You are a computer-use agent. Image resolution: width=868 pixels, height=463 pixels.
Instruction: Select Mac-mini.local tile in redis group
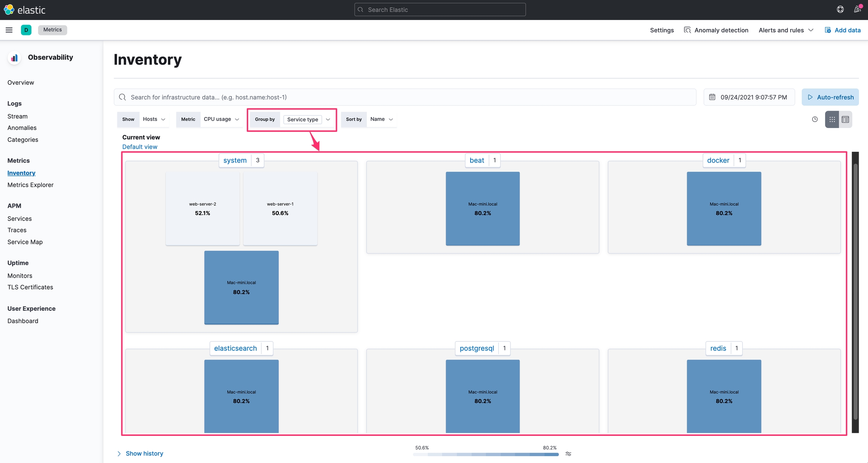point(724,396)
